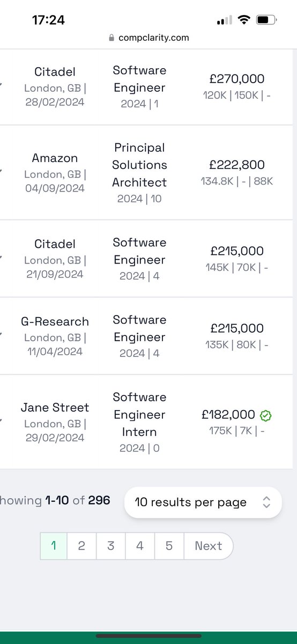The height and width of the screenshot is (644, 297).
Task: Tap the battery icon in status bar
Action: (266, 20)
